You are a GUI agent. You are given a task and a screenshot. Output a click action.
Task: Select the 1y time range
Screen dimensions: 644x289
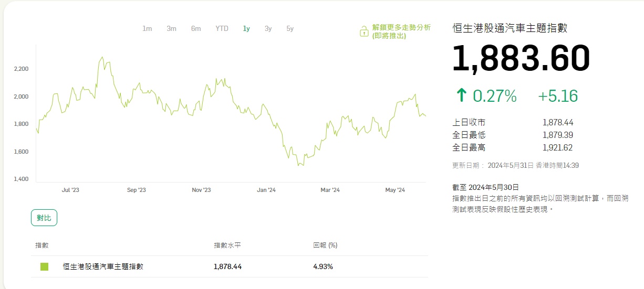[246, 29]
